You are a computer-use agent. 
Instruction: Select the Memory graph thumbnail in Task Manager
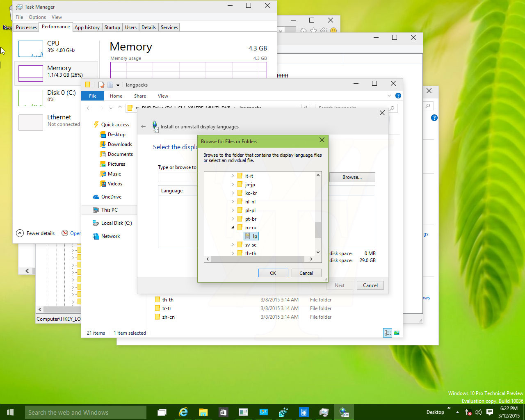pos(31,73)
